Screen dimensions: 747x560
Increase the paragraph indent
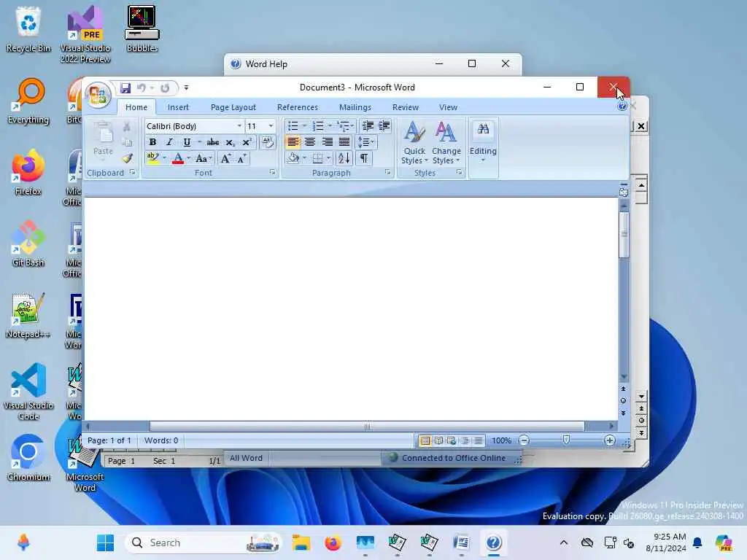(x=384, y=126)
